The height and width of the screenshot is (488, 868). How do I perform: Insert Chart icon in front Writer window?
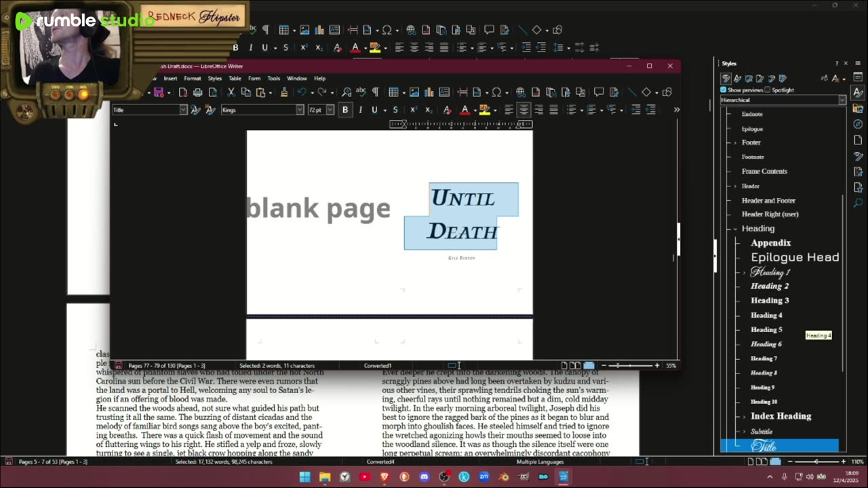[x=429, y=92]
